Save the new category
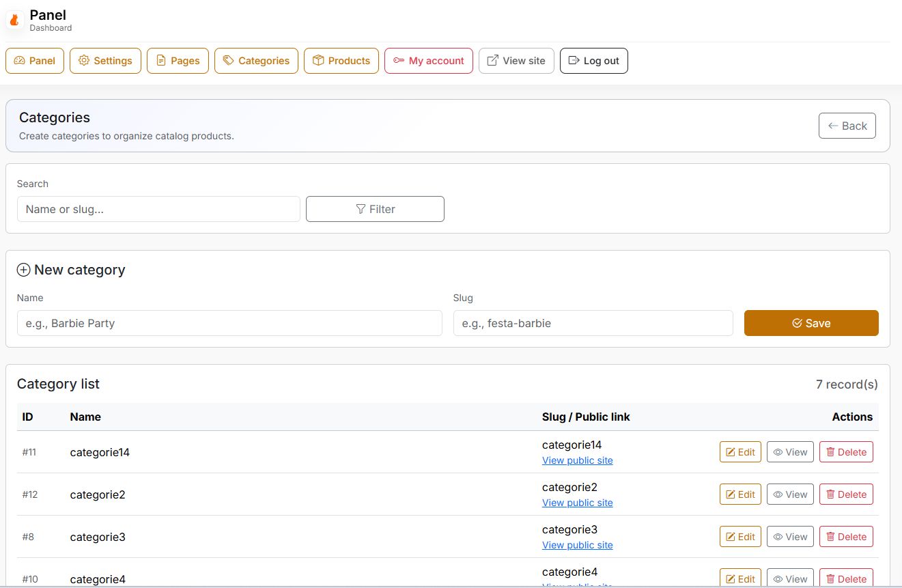The height and width of the screenshot is (588, 902). 811,323
